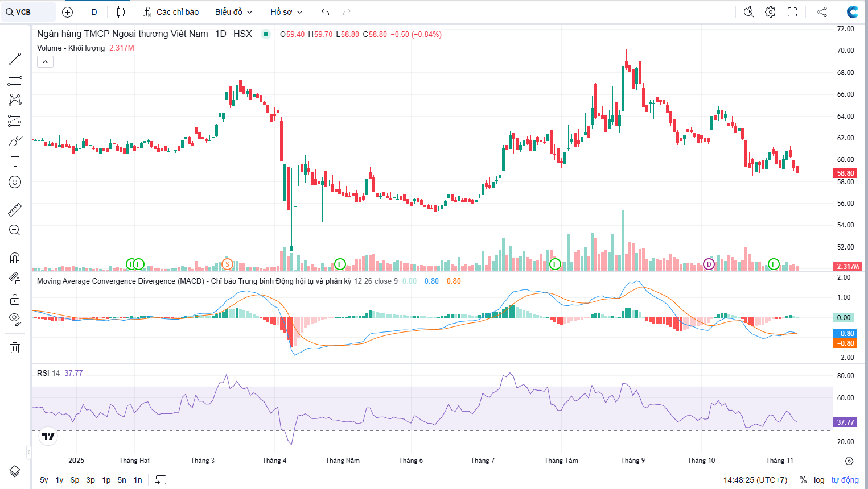Click the VCB symbol search field
Image resolution: width=868 pixels, height=489 pixels.
click(x=28, y=12)
